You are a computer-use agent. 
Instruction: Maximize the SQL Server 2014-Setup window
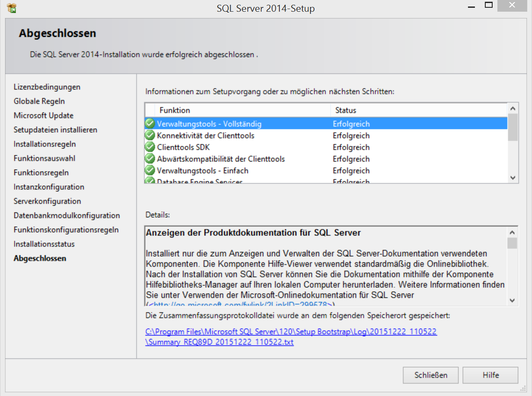(489, 6)
